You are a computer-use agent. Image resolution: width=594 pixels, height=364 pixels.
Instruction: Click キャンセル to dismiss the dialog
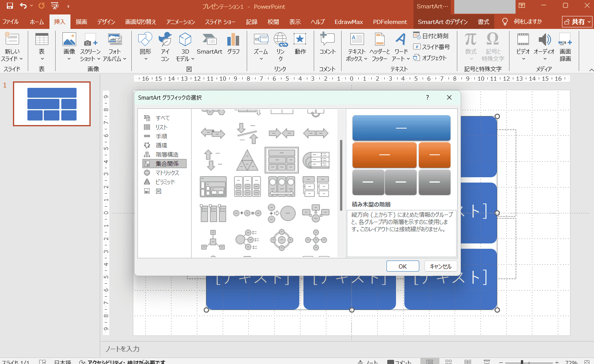pyautogui.click(x=441, y=266)
